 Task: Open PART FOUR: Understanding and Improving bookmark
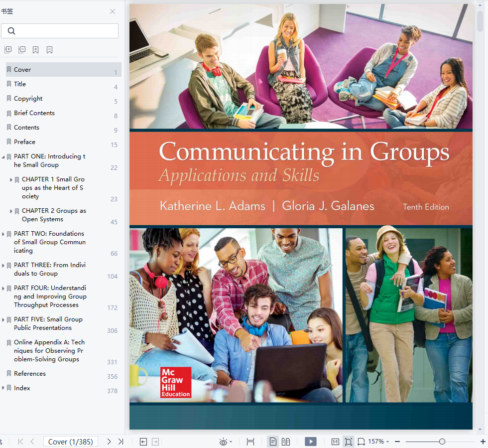pyautogui.click(x=50, y=297)
